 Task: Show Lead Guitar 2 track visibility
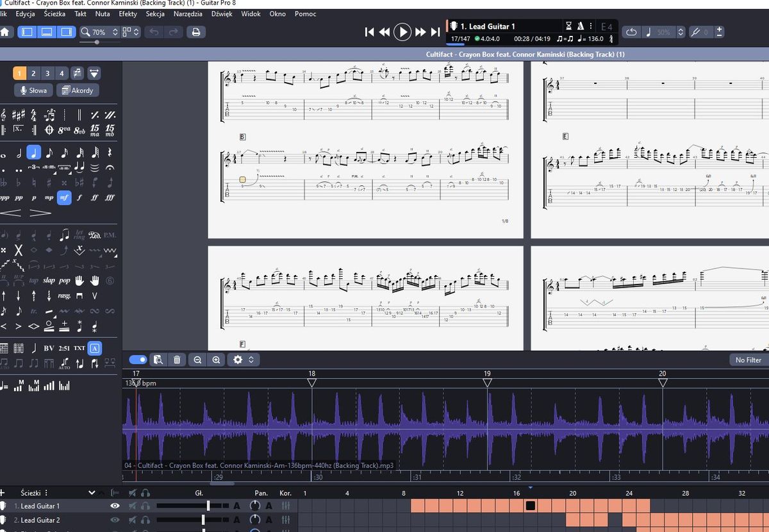(115, 520)
